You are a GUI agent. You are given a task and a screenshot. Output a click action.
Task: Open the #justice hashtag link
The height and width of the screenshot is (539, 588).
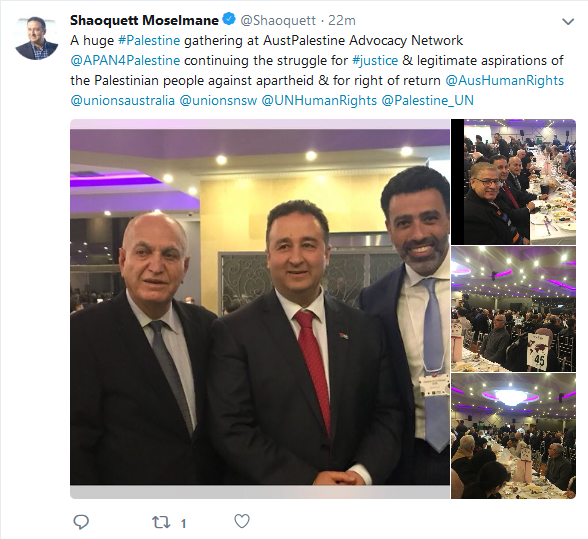(x=375, y=61)
